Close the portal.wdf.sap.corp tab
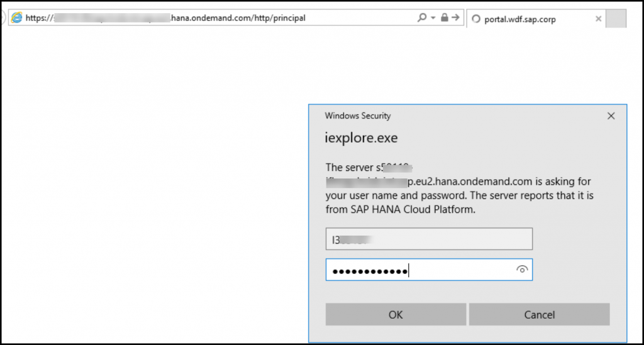The image size is (644, 345). tap(599, 19)
